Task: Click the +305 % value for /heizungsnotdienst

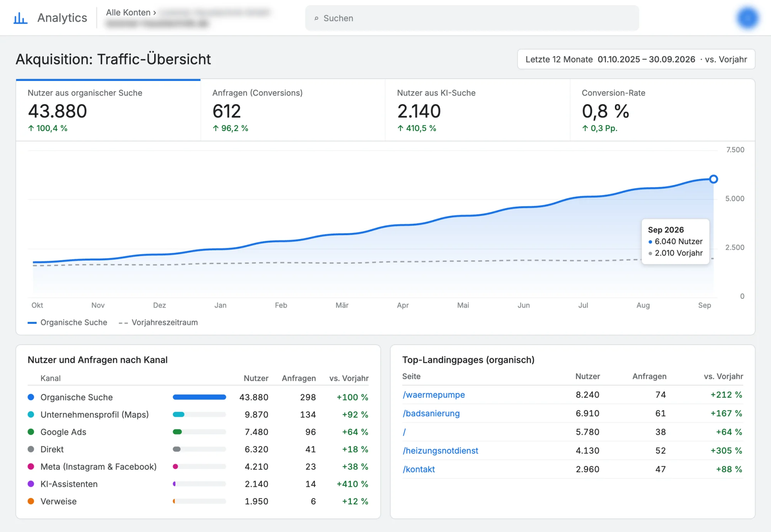Action: coord(726,451)
